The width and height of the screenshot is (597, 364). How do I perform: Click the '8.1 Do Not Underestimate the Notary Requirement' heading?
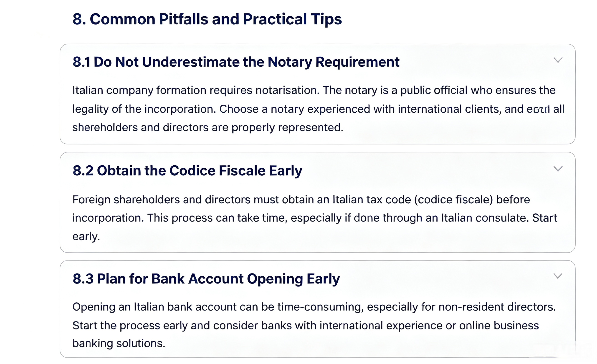coord(236,62)
